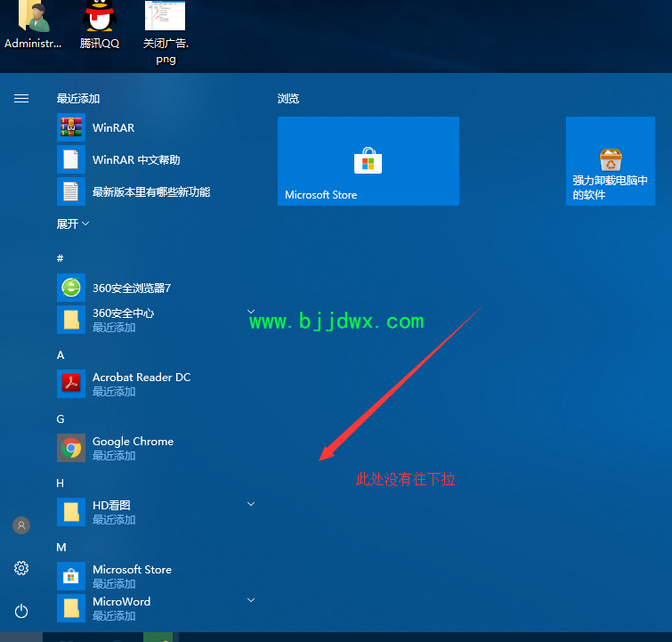Select the 关闭广告.png desktop file
672x642 pixels.
166,33
